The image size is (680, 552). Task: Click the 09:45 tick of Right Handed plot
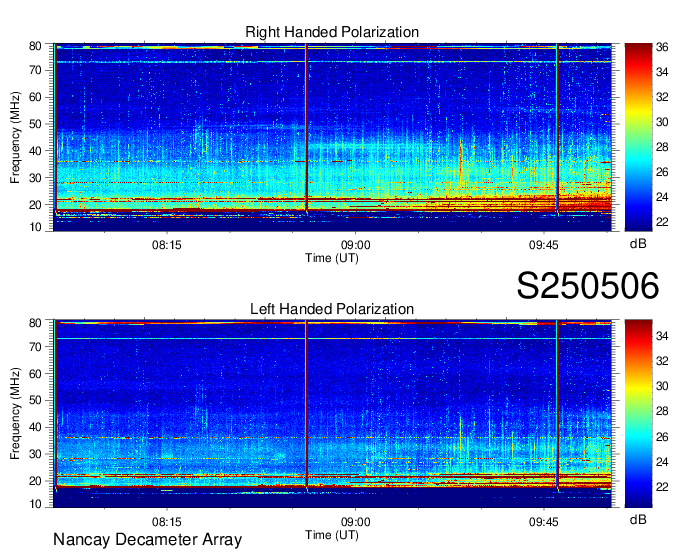coord(544,245)
